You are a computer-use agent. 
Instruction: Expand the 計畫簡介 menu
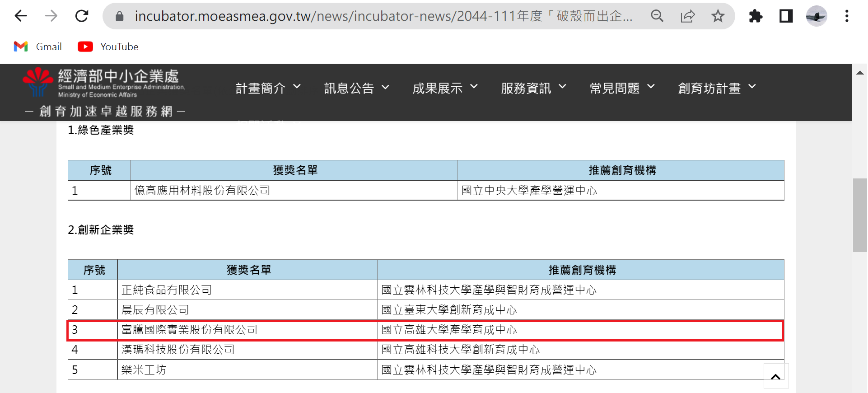coord(268,88)
